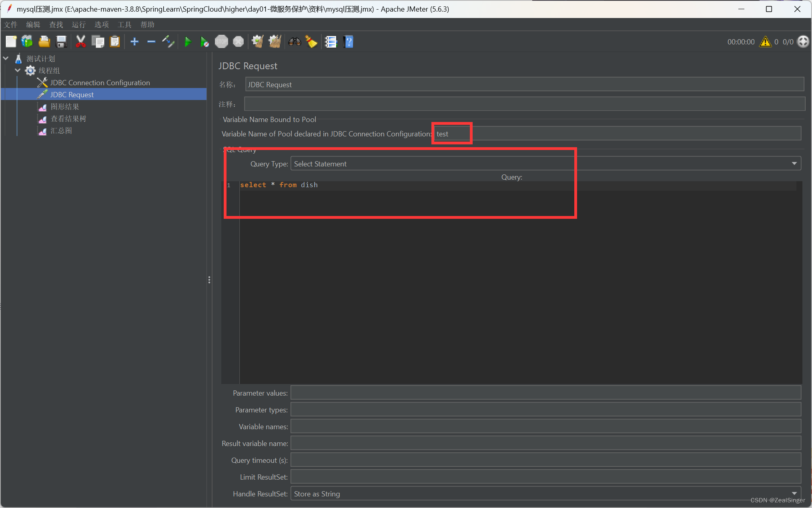Click the Help question mark icon

click(349, 42)
